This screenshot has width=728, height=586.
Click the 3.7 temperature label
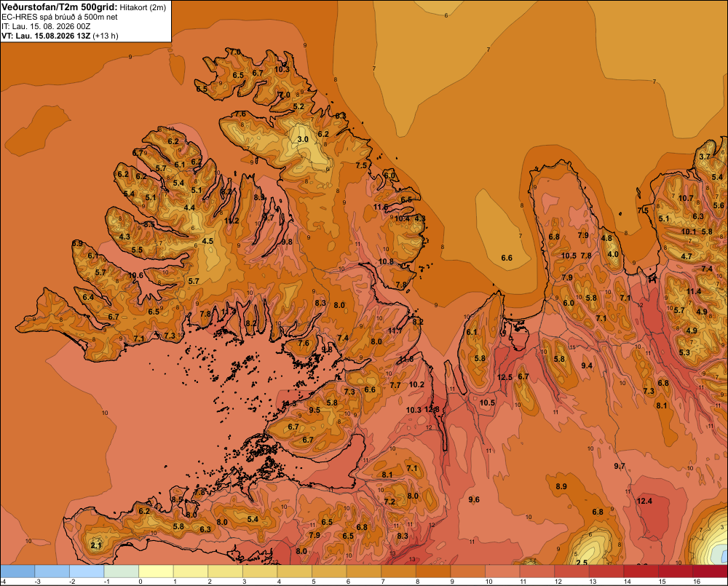click(705, 157)
